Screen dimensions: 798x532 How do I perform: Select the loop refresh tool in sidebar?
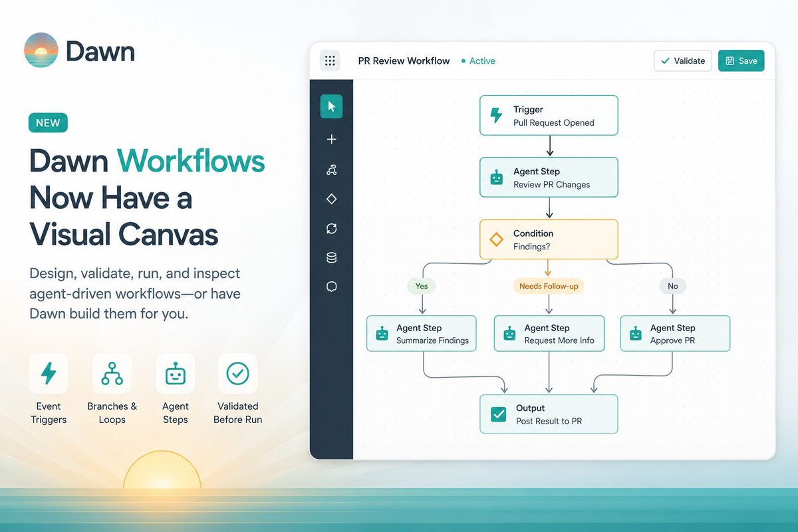pyautogui.click(x=332, y=229)
